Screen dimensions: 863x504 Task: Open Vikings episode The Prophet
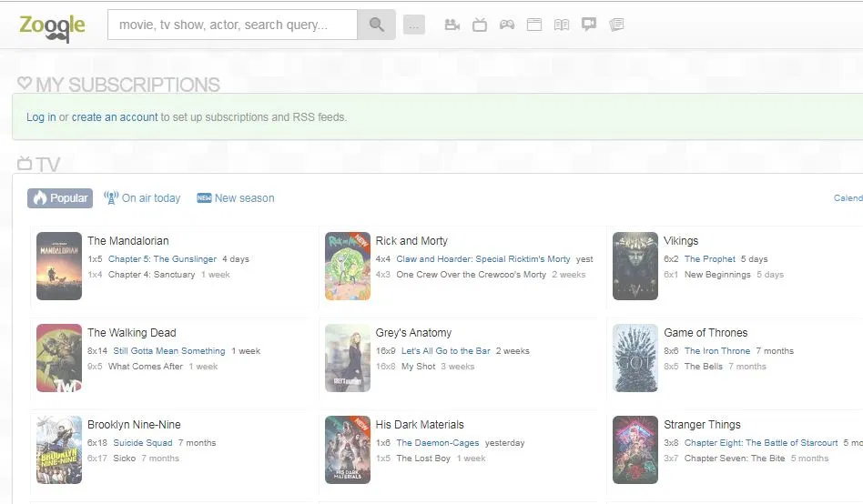[710, 259]
